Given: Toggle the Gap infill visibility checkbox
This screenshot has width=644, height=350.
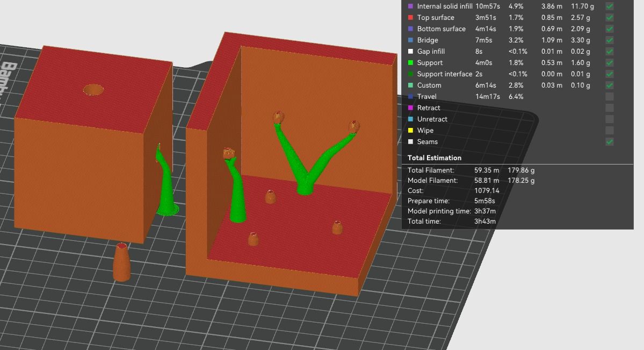Looking at the screenshot, I should [610, 52].
